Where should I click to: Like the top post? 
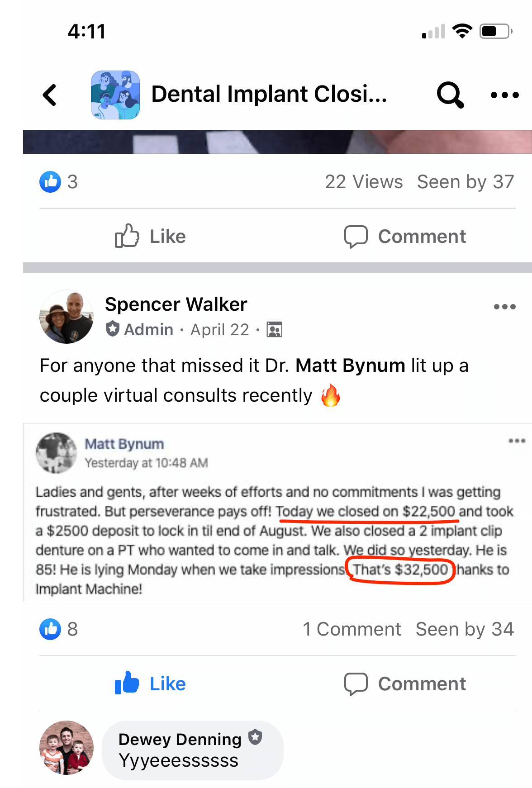[x=150, y=236]
